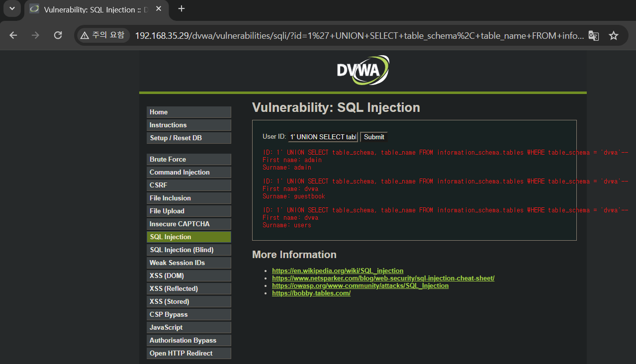Open the Home menu item
The image size is (636, 364).
pyautogui.click(x=189, y=112)
